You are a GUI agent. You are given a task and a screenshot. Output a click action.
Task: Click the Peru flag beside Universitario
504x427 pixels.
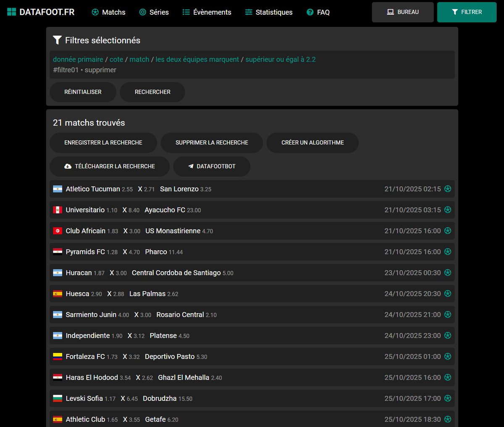(58, 210)
